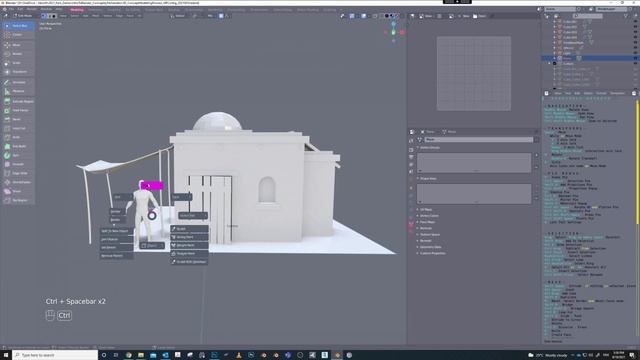Screen dimensions: 640x360
Task: Select the Spin tool
Action: coord(19,155)
